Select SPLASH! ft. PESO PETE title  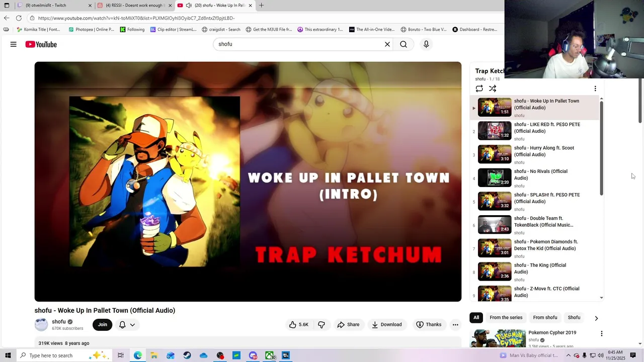coord(547,198)
